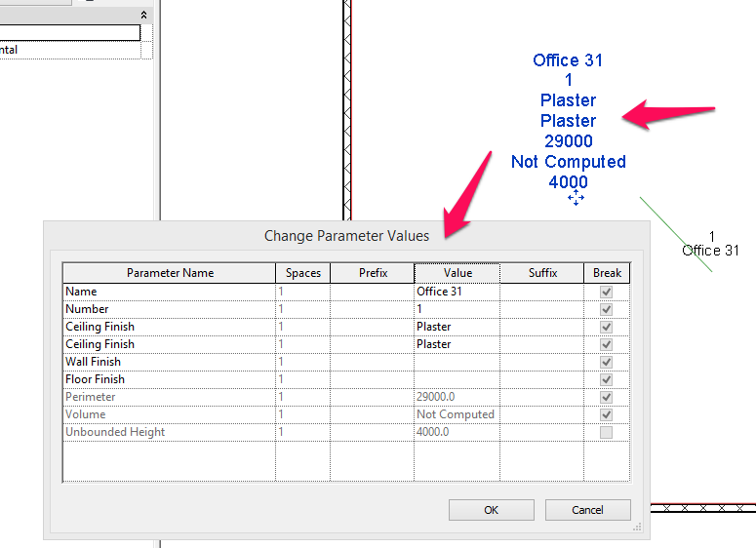Image resolution: width=756 pixels, height=548 pixels.
Task: Click the dialog resize grip beside Cancel
Action: pos(637,528)
